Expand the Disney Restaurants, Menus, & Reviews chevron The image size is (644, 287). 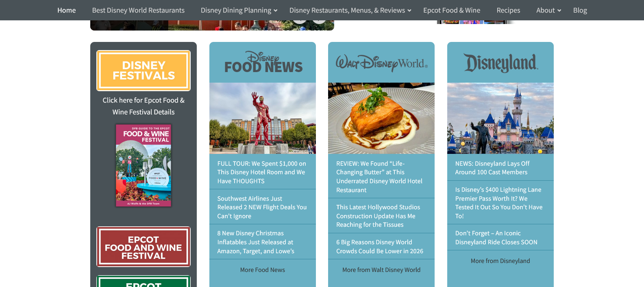(409, 11)
